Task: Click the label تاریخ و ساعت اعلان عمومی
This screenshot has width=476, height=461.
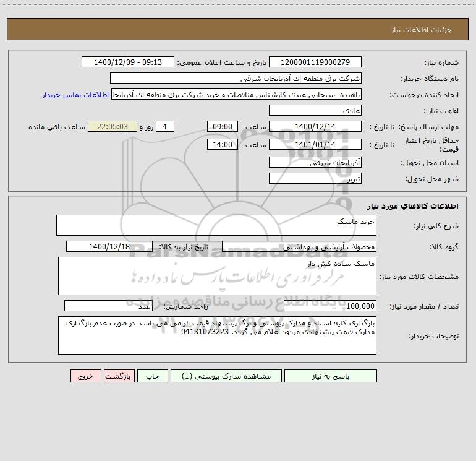Action: pos(221,62)
